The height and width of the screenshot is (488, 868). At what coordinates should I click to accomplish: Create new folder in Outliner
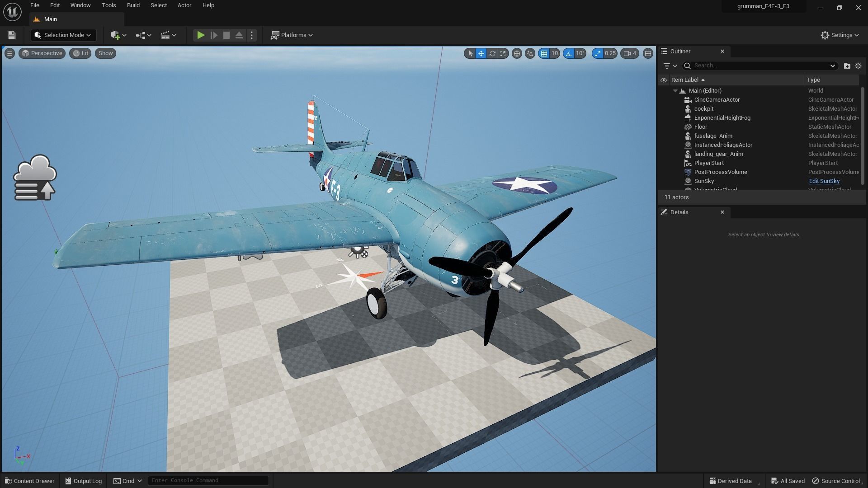point(847,66)
